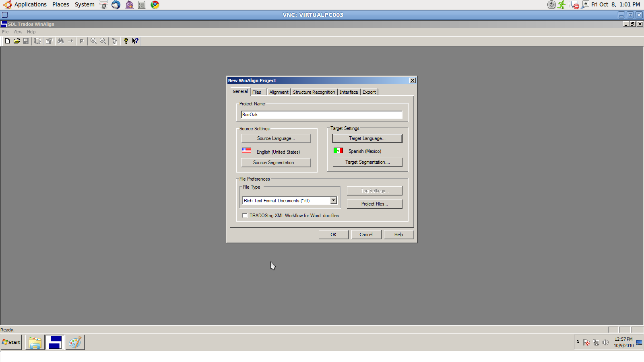Viewport: 644px width, 362px height.
Task: Click the Paint taskbar icon
Action: point(75,342)
